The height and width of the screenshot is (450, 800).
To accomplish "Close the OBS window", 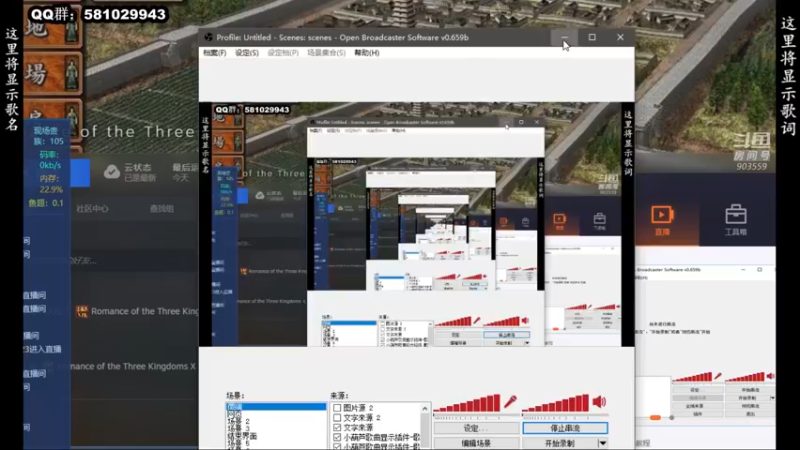I will point(620,37).
